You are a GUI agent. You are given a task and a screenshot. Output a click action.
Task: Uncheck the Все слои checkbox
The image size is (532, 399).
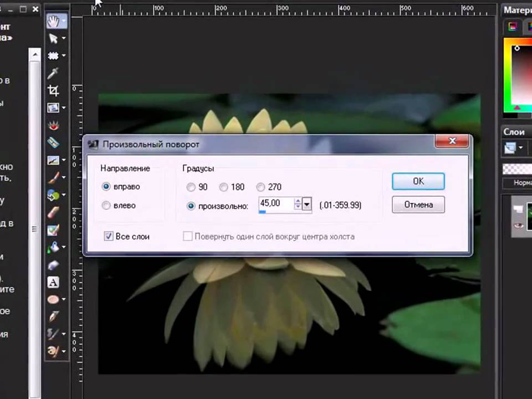109,236
